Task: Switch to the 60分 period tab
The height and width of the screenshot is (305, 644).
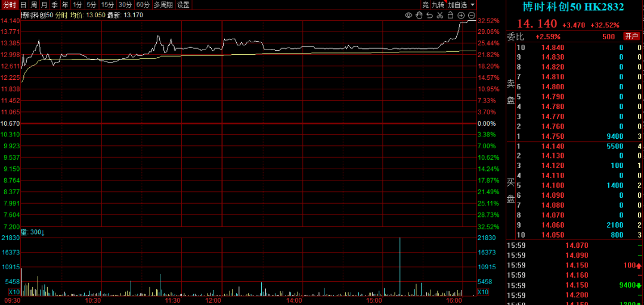Action: click(143, 5)
